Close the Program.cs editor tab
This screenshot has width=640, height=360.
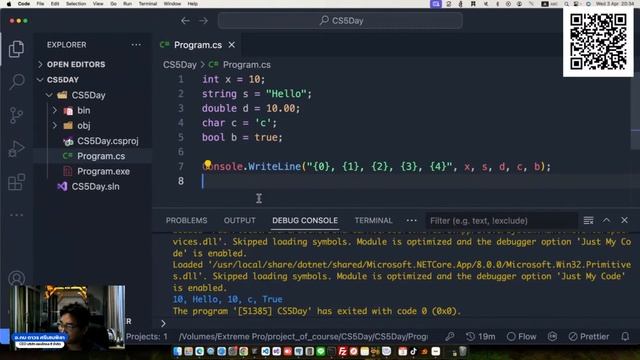(x=231, y=44)
